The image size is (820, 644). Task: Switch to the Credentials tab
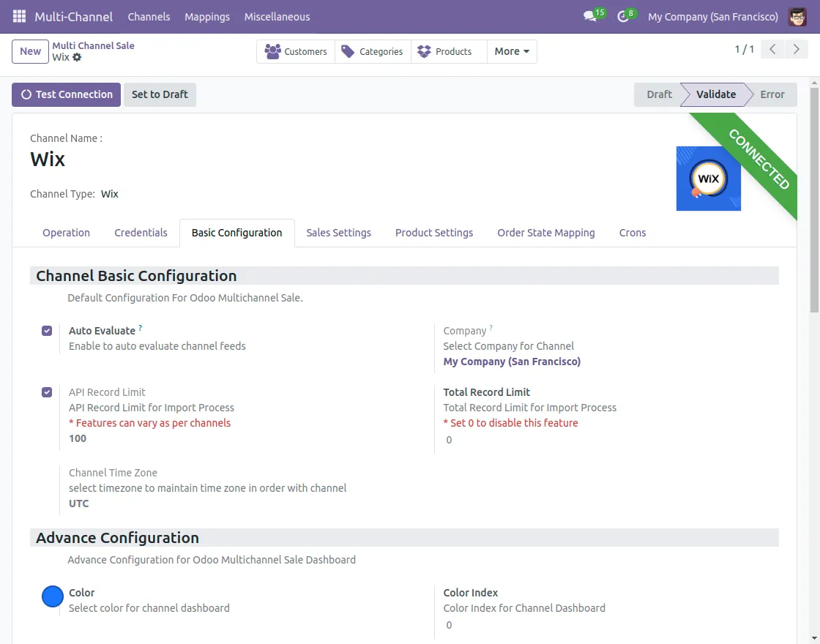141,233
